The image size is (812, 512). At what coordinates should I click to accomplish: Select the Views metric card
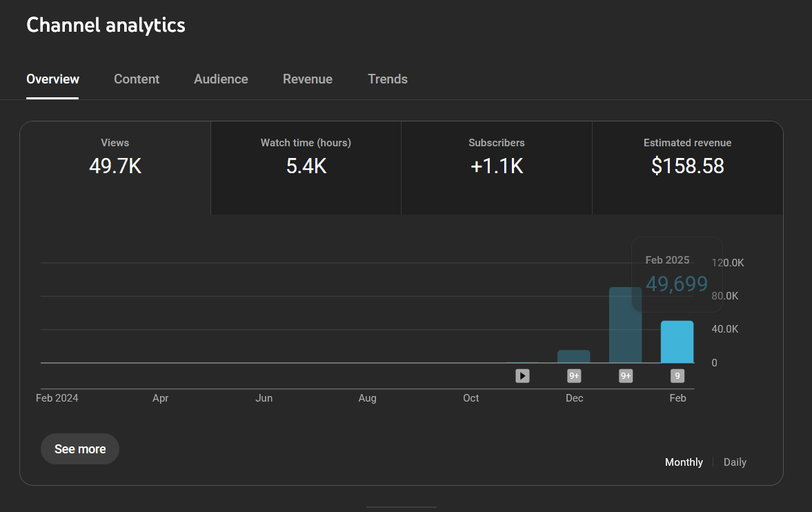pos(115,157)
